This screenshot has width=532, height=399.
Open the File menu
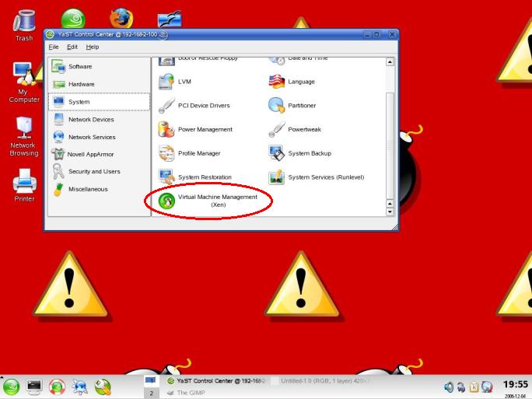(54, 47)
